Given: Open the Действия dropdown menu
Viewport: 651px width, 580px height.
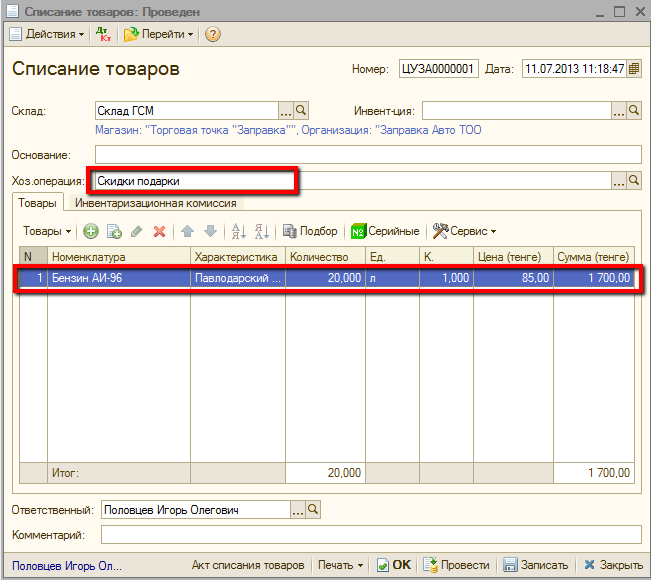Looking at the screenshot, I should click(x=48, y=34).
